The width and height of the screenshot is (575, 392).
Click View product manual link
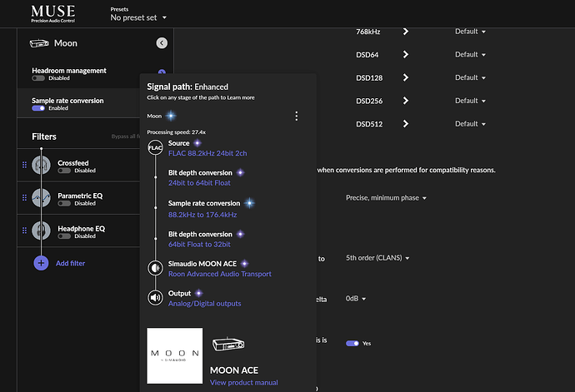point(244,383)
